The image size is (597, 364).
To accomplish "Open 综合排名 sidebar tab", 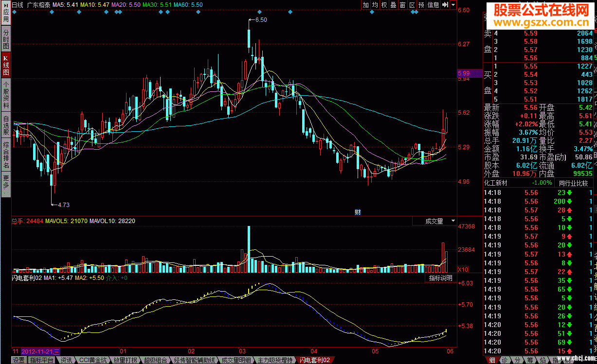I will 6,155.
